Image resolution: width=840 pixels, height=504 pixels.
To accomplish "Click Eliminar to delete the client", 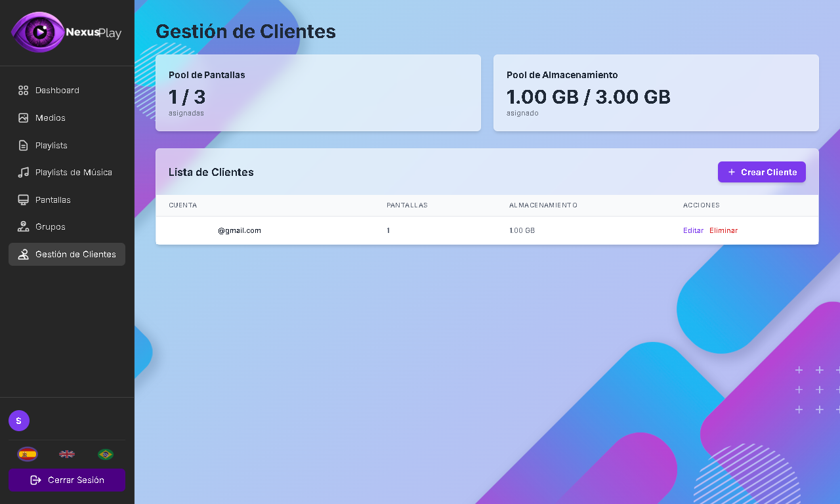I will [723, 230].
